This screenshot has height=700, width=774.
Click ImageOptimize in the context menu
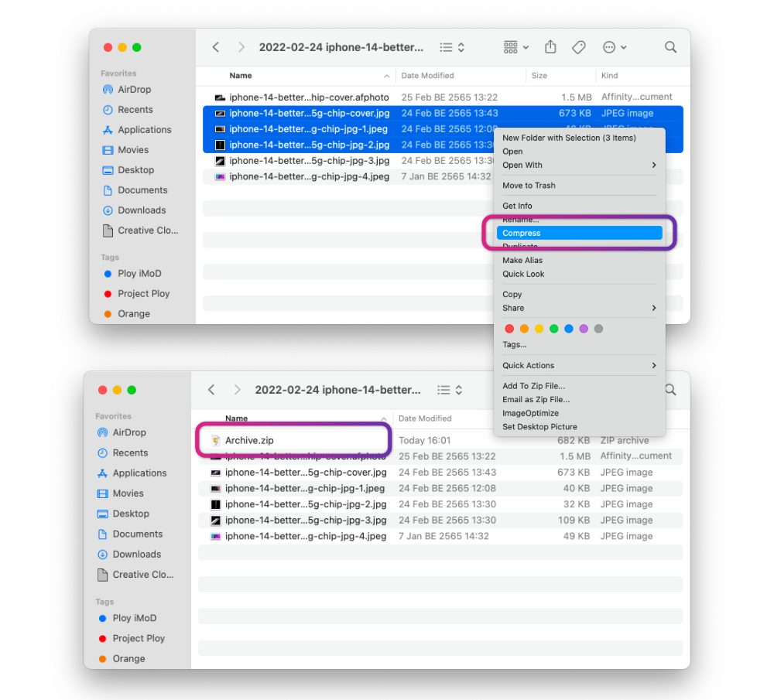(530, 413)
